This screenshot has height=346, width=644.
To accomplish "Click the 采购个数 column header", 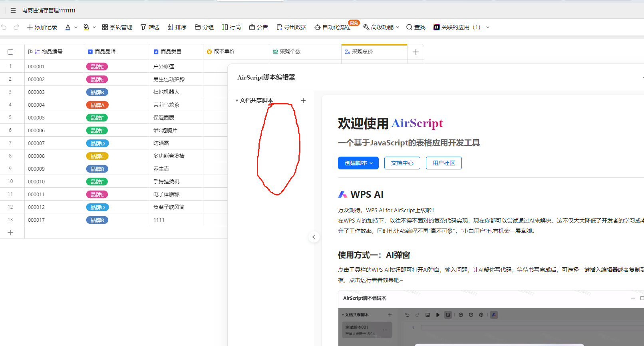I will click(x=305, y=52).
